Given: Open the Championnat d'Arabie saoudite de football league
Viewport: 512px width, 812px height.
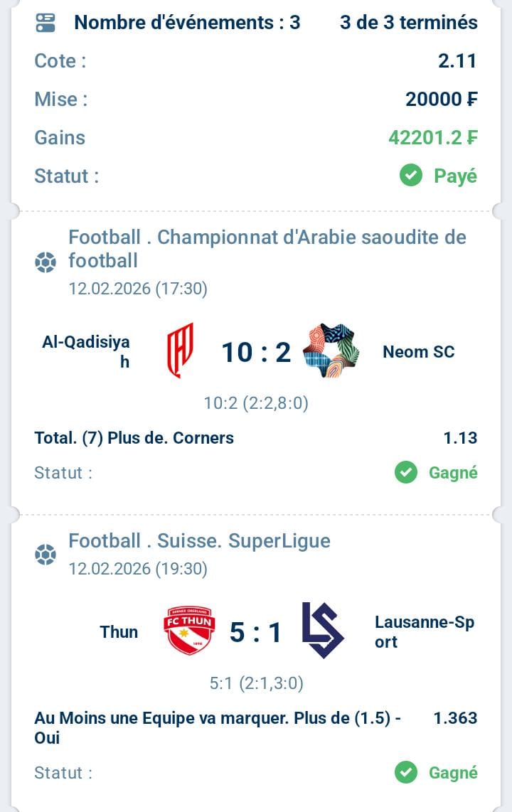Looking at the screenshot, I should (267, 248).
